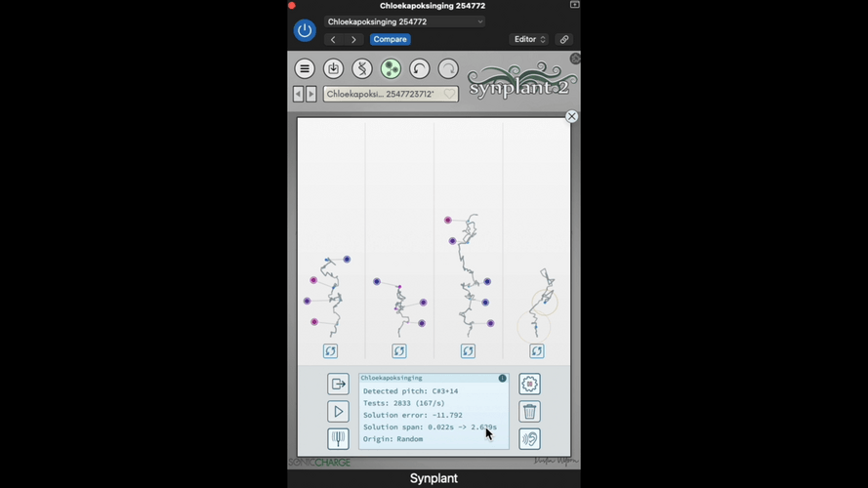Go to next preset with right chevron
868x488 pixels.
353,39
